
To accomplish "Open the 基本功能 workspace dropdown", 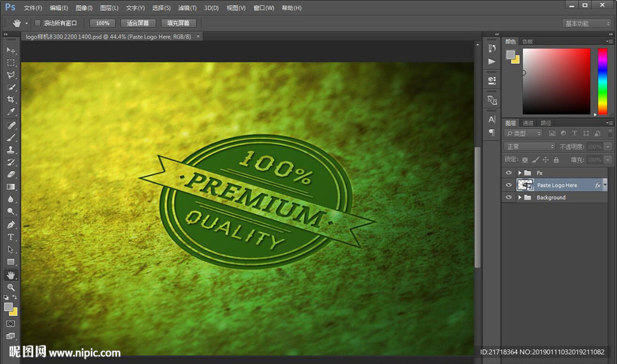I will point(587,24).
